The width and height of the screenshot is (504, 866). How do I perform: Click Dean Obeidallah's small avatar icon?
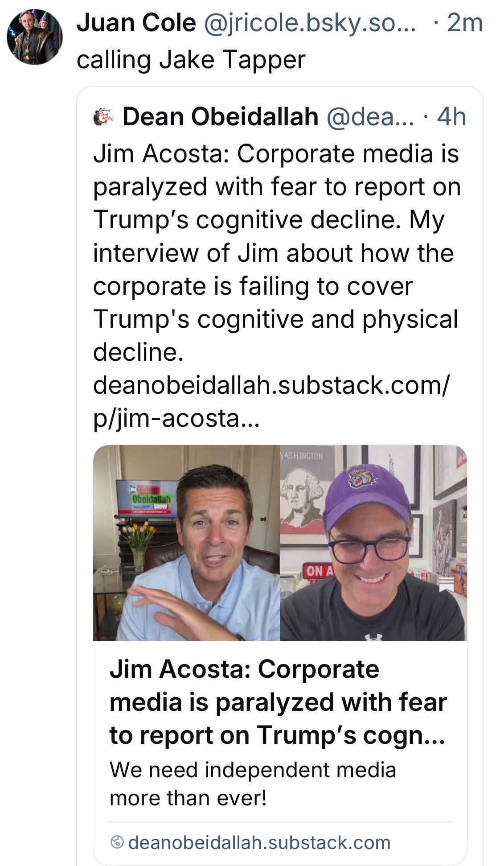click(104, 117)
